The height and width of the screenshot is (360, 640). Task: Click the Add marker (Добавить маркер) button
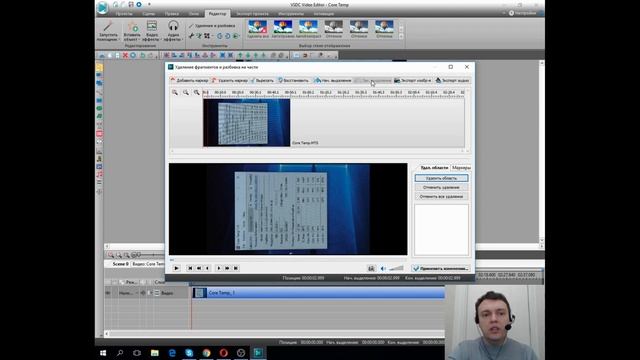[190, 80]
